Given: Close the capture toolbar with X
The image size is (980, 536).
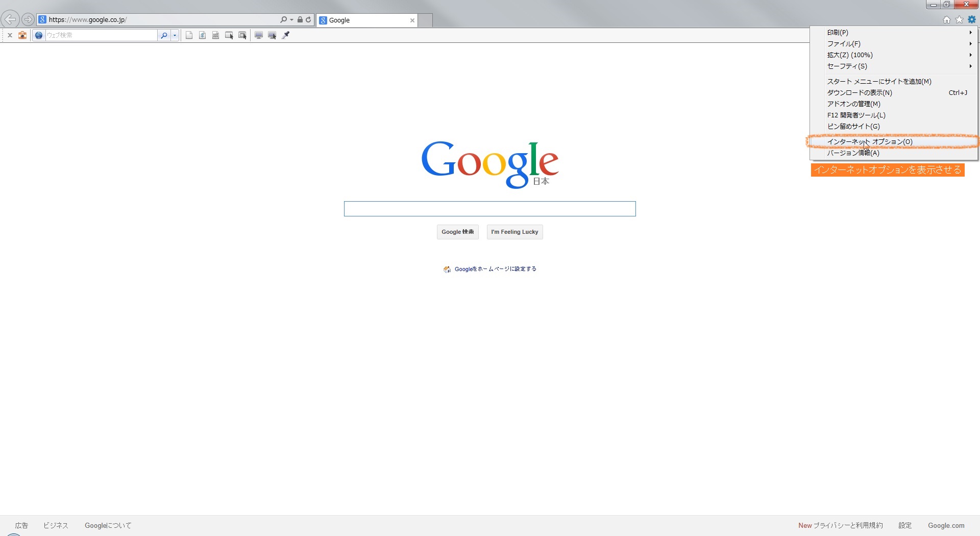Looking at the screenshot, I should (x=10, y=35).
